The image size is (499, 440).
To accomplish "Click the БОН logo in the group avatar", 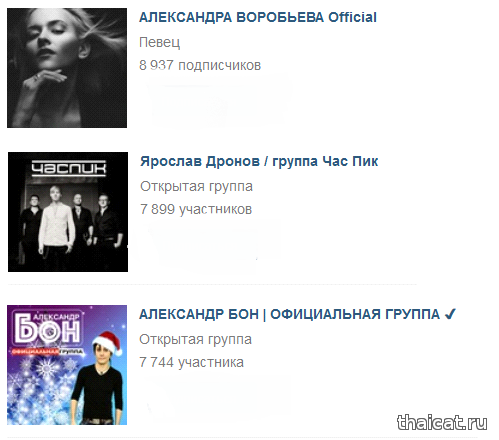I will pyautogui.click(x=47, y=329).
